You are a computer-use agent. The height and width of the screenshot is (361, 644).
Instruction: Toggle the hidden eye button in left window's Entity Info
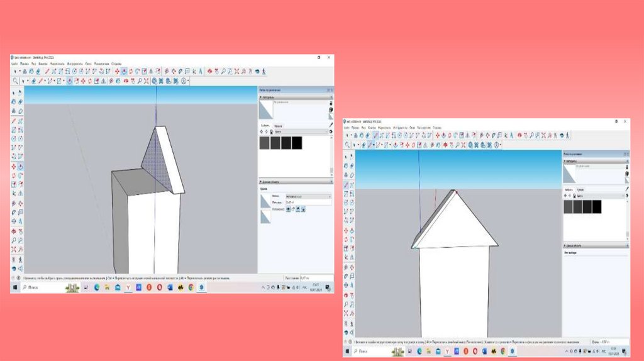[x=288, y=209]
